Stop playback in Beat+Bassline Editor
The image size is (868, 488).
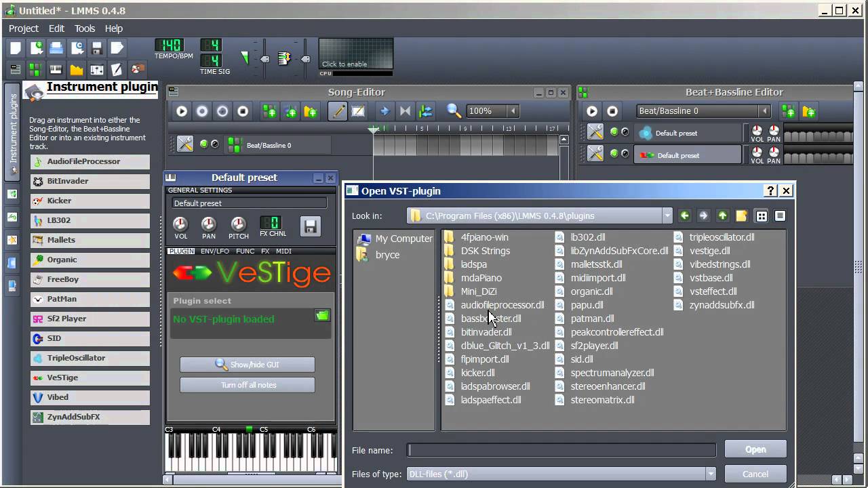click(x=612, y=111)
